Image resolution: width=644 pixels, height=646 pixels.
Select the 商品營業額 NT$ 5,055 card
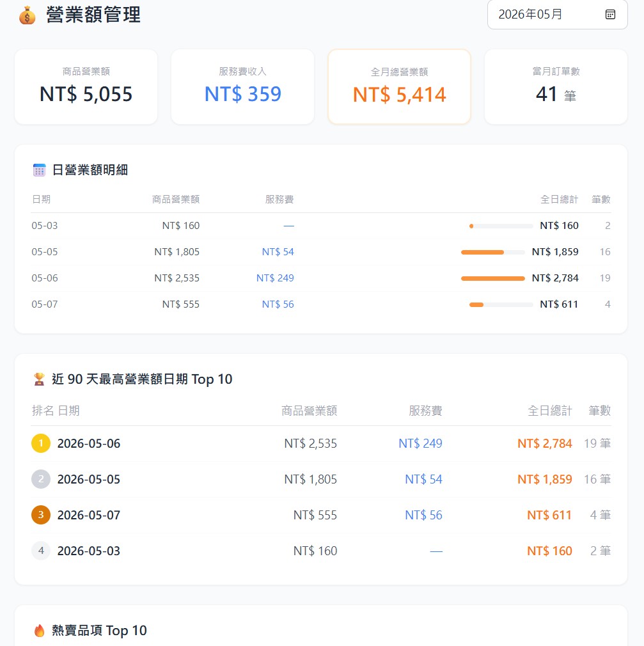click(86, 87)
